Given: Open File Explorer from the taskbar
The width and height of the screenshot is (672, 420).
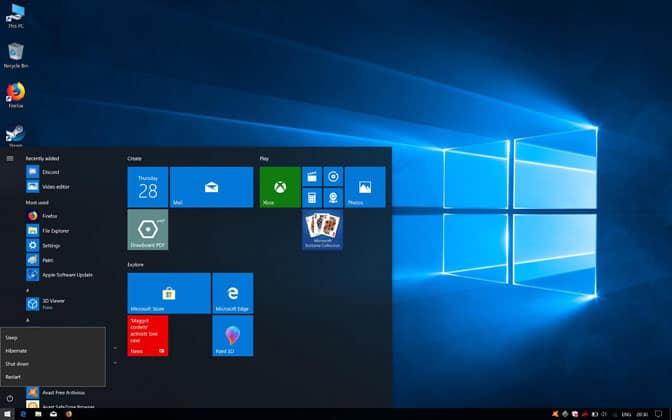Looking at the screenshot, I should [x=38, y=414].
